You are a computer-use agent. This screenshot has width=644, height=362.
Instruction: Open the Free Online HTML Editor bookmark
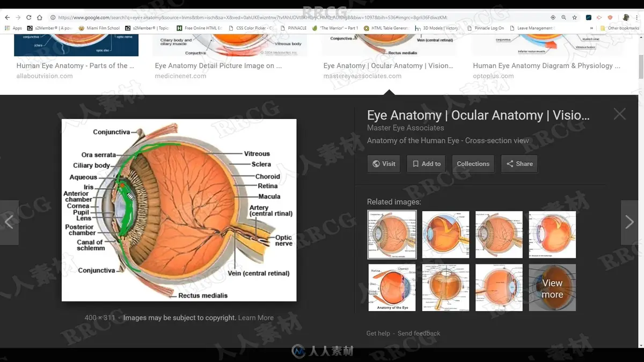tap(199, 28)
